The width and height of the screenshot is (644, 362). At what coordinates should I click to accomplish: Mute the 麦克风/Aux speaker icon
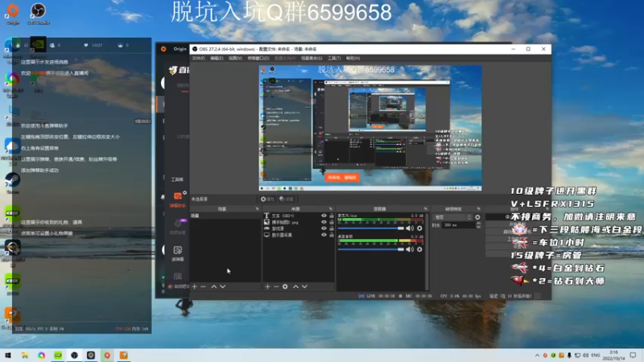click(x=410, y=228)
